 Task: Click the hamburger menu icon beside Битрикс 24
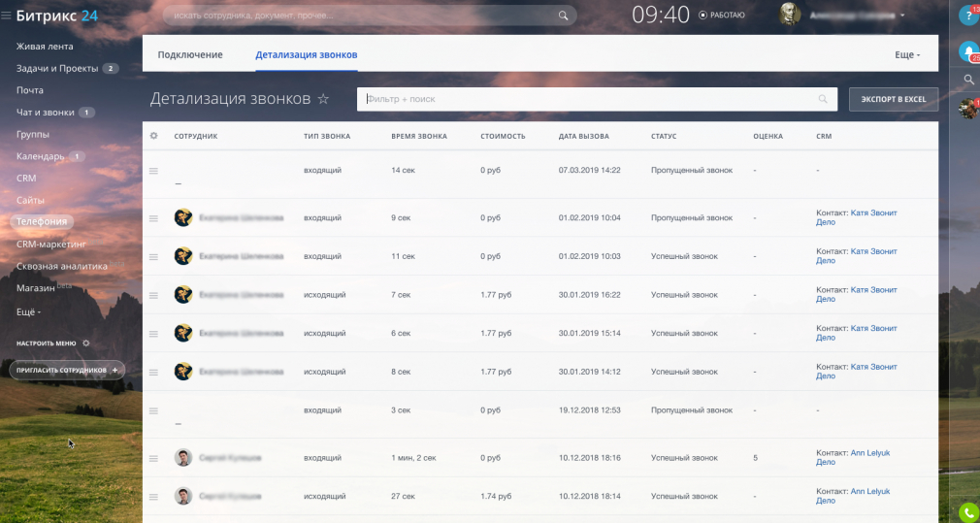click(x=7, y=16)
